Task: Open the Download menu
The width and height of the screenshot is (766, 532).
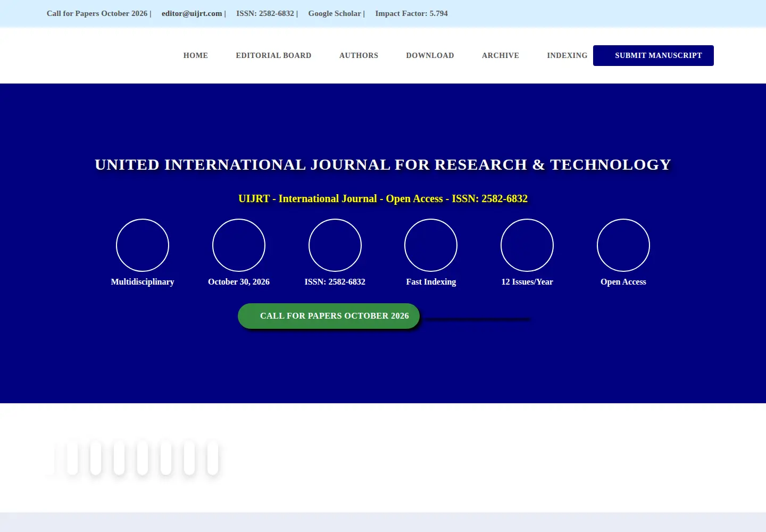Action: [x=430, y=55]
